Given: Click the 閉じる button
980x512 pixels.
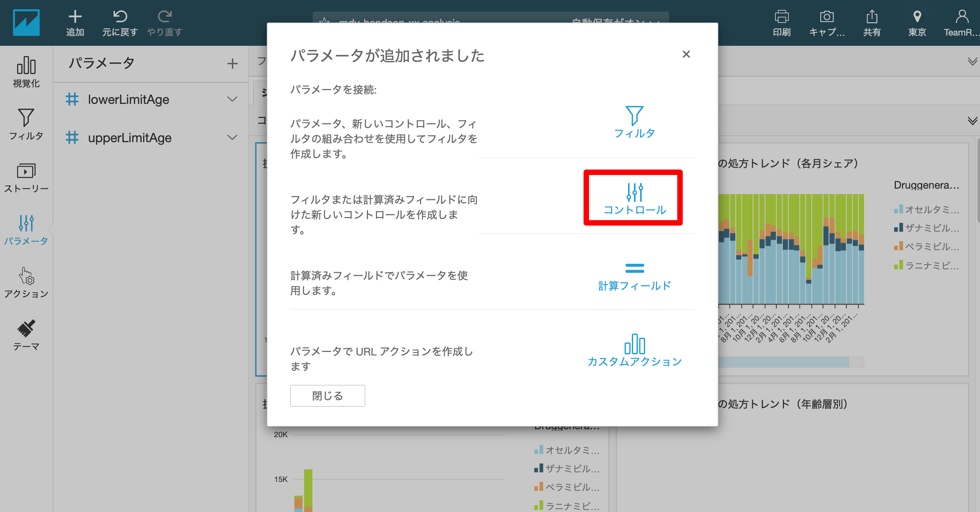Looking at the screenshot, I should point(327,396).
